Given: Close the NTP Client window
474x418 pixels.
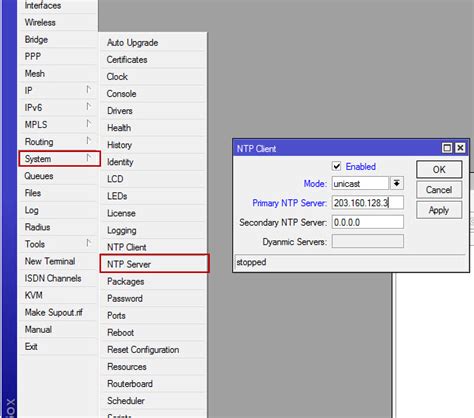Looking at the screenshot, I should (x=460, y=148).
